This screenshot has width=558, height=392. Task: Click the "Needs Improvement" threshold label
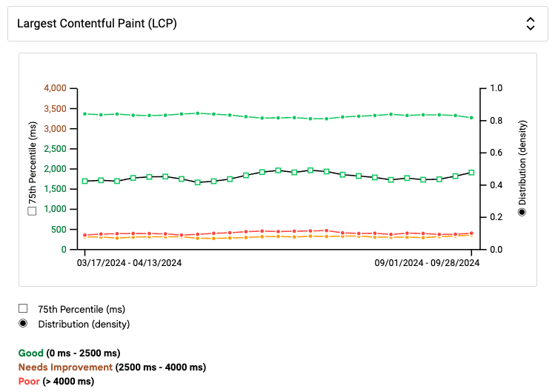(x=65, y=367)
